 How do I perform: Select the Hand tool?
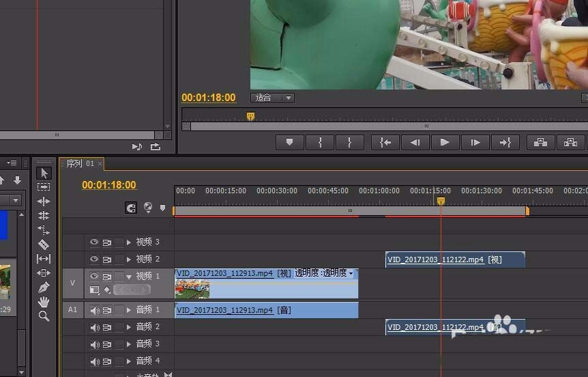44,301
